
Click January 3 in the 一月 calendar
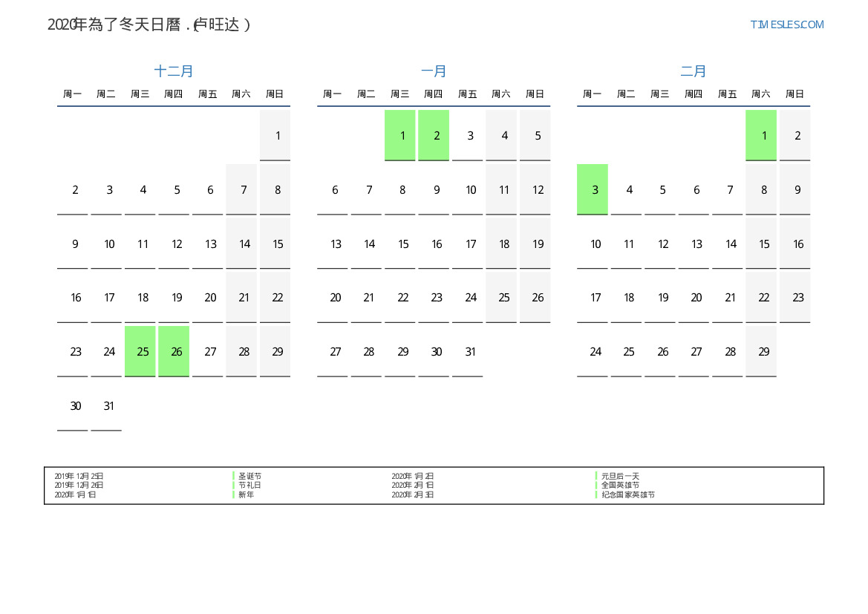coord(467,136)
